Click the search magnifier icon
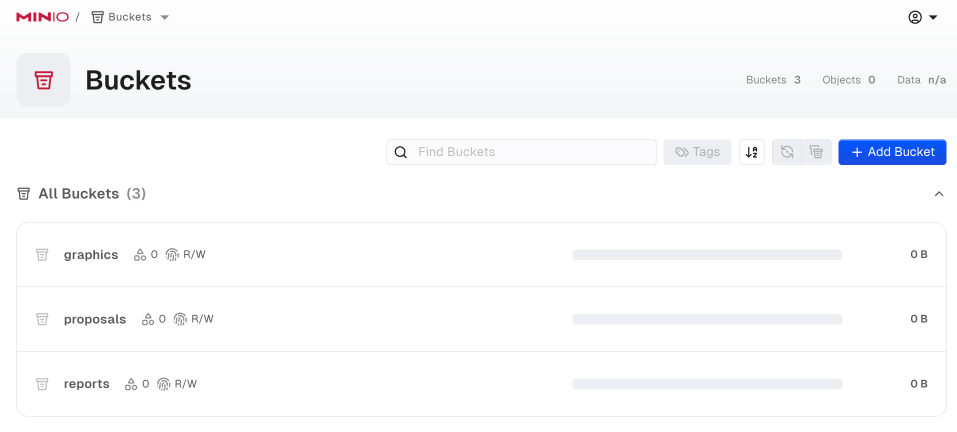957x432 pixels. tap(401, 152)
